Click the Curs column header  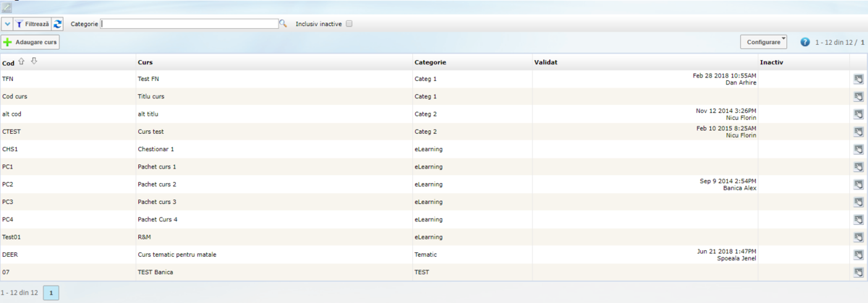point(145,63)
